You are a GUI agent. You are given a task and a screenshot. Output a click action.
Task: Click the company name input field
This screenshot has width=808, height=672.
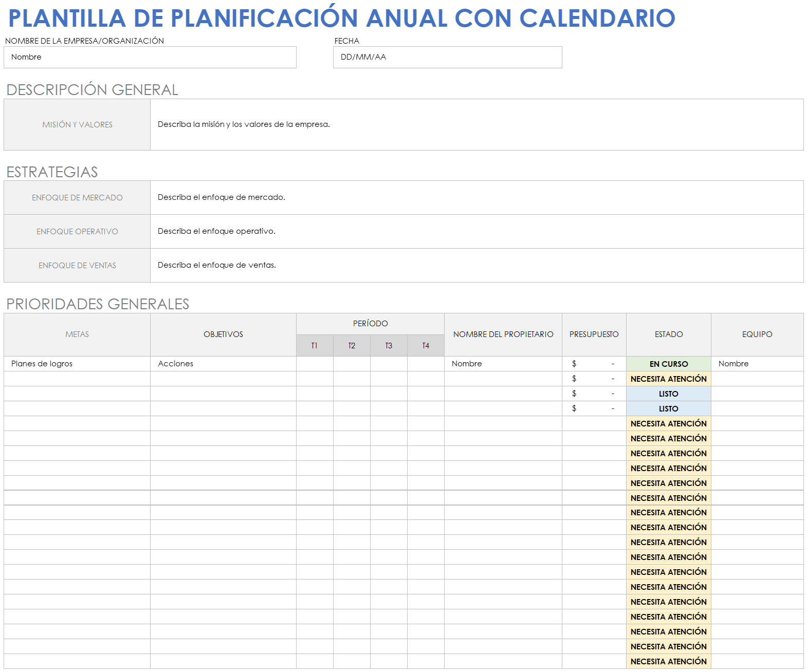click(150, 57)
